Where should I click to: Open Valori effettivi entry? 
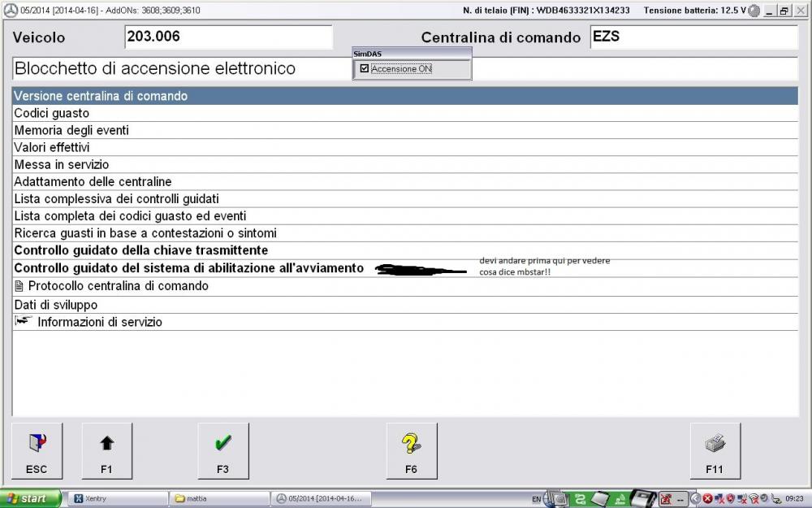coord(52,147)
